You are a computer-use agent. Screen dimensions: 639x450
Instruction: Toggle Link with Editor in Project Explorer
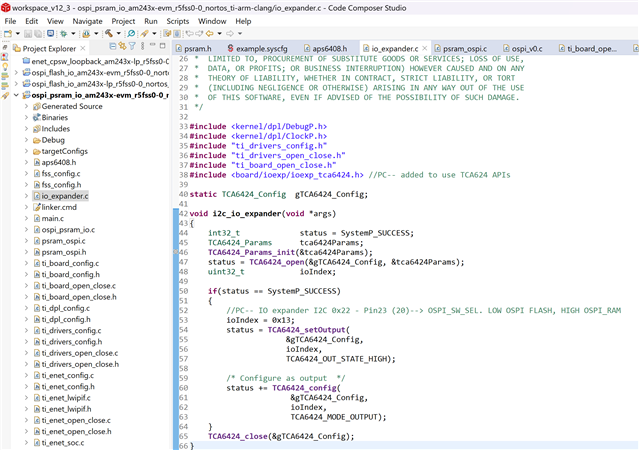point(122,46)
